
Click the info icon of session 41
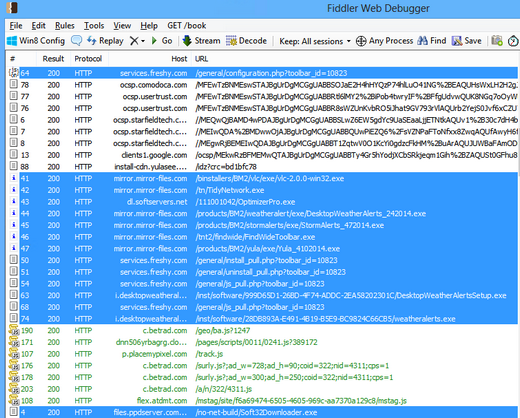pos(14,178)
